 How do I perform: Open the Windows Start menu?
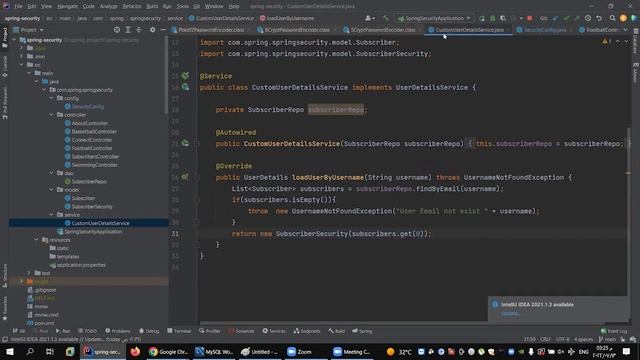point(10,351)
